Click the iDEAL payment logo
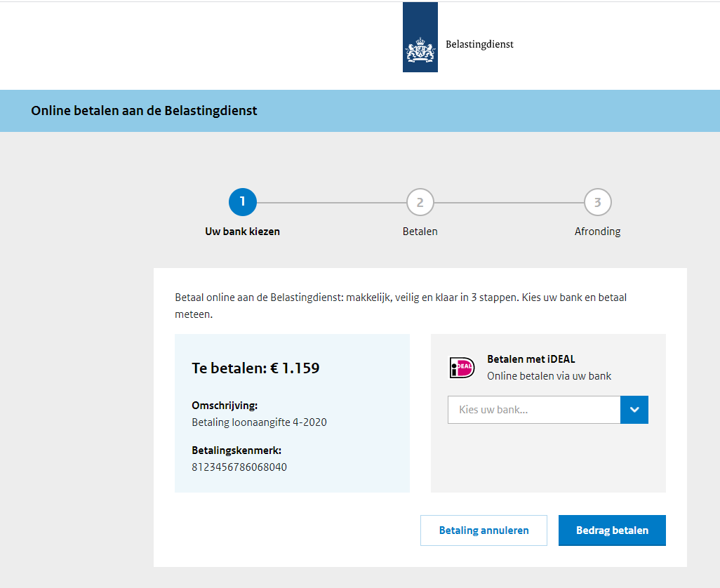The height and width of the screenshot is (588, 720). pos(462,368)
